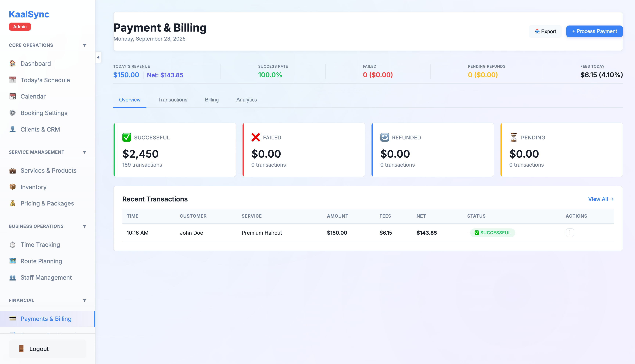Select Today's Schedule calendar icon
This screenshot has height=364, width=635.
point(12,80)
